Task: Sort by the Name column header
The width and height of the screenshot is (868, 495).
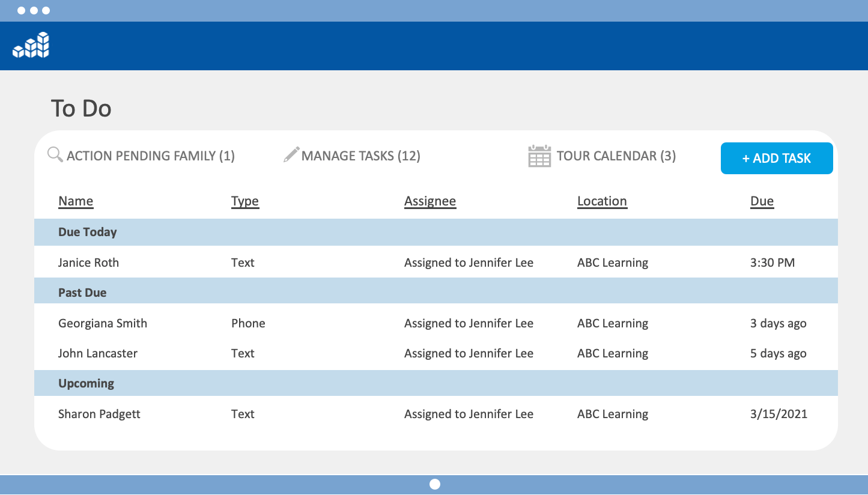Action: click(x=76, y=201)
